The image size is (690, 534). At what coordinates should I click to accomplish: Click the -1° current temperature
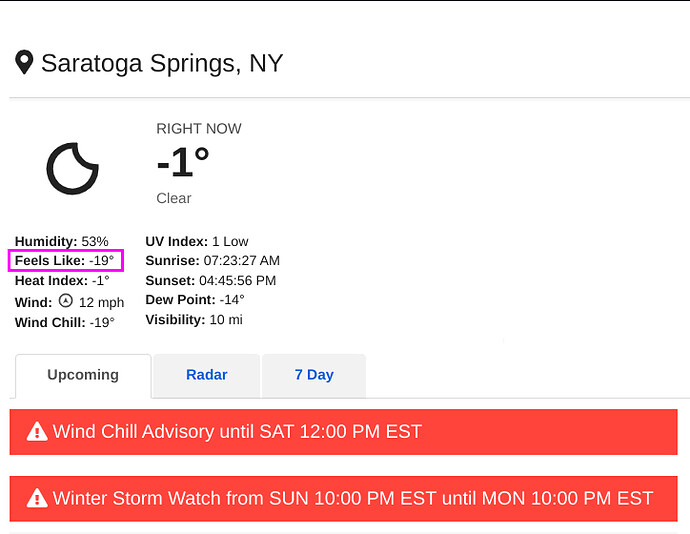point(183,162)
